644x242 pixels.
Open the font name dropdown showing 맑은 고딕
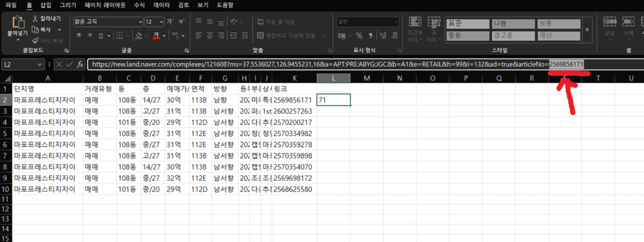point(107,22)
